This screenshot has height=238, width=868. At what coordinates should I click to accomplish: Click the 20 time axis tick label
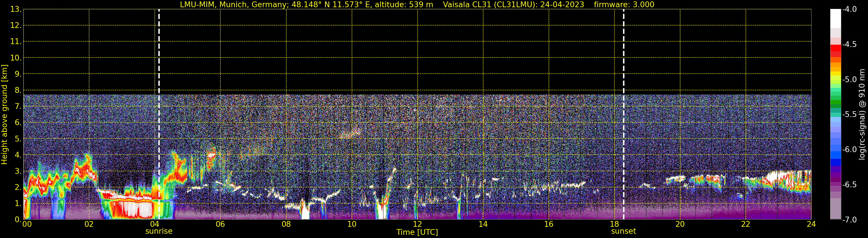[x=680, y=224]
